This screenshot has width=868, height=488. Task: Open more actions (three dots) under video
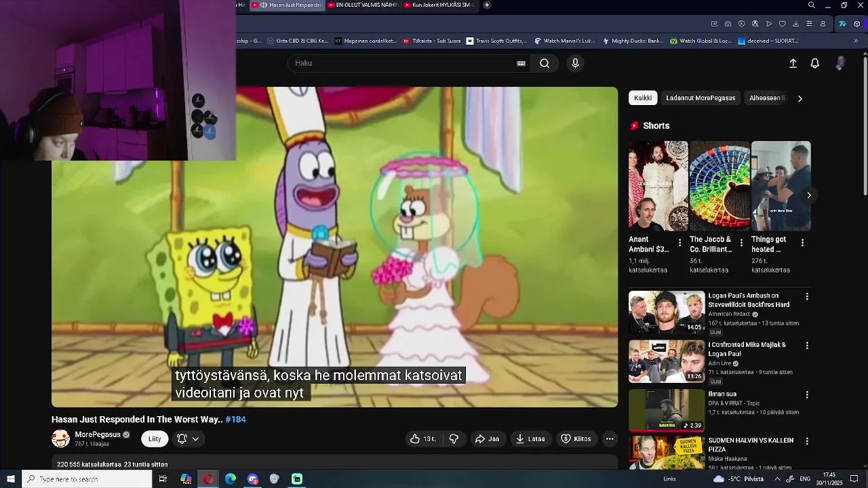tap(610, 439)
